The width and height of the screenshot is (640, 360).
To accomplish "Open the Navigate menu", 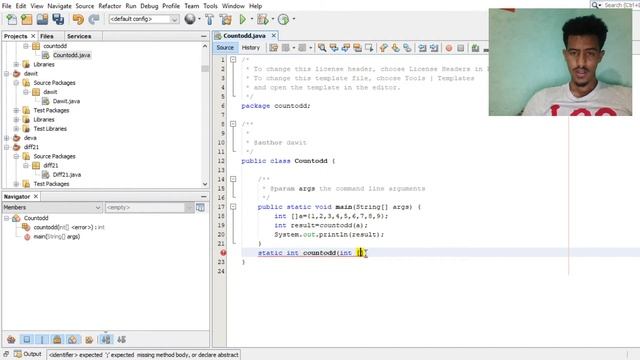I will 59,6.
